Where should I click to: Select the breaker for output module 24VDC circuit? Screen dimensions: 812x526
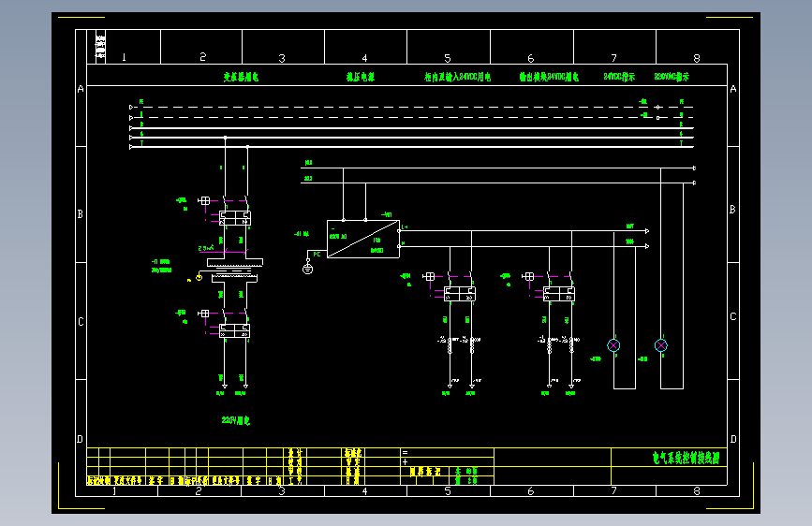coord(559,294)
